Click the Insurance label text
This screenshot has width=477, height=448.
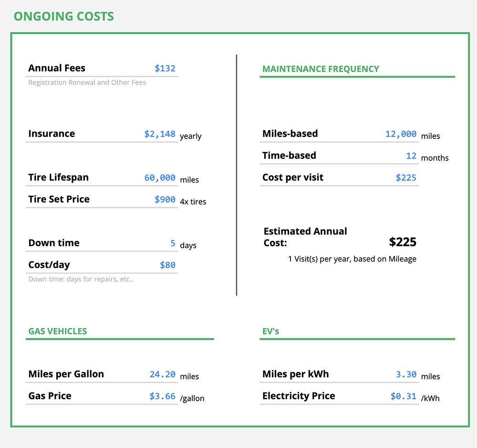coord(51,134)
